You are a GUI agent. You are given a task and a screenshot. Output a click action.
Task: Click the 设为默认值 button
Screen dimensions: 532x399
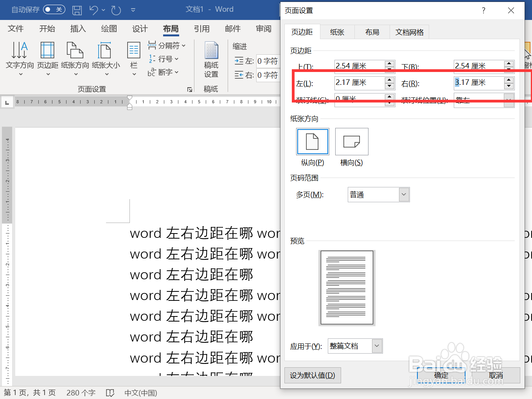313,376
